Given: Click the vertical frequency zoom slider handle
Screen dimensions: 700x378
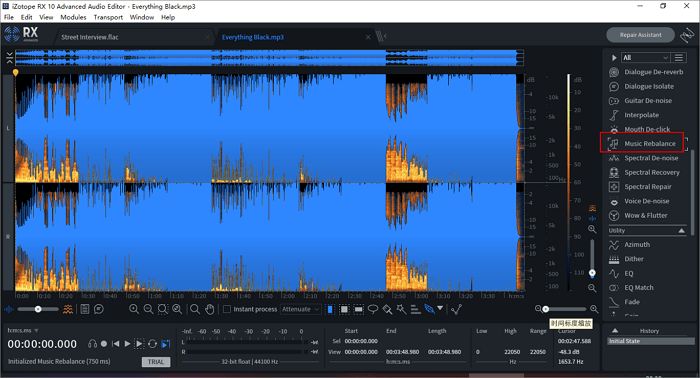Looking at the screenshot, I should click(x=592, y=273).
